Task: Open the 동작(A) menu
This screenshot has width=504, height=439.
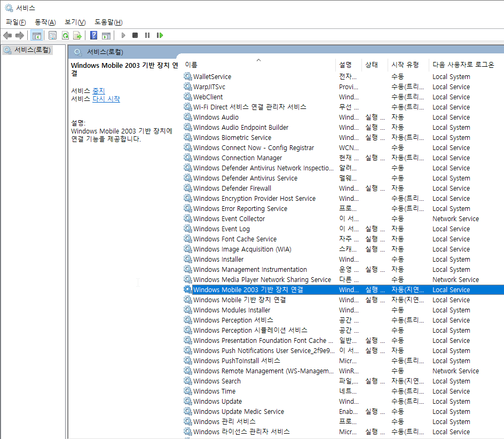Action: (45, 22)
